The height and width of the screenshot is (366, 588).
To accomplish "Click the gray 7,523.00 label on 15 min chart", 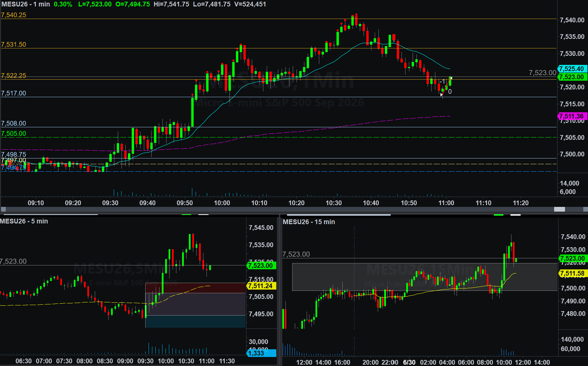I will coord(296,254).
